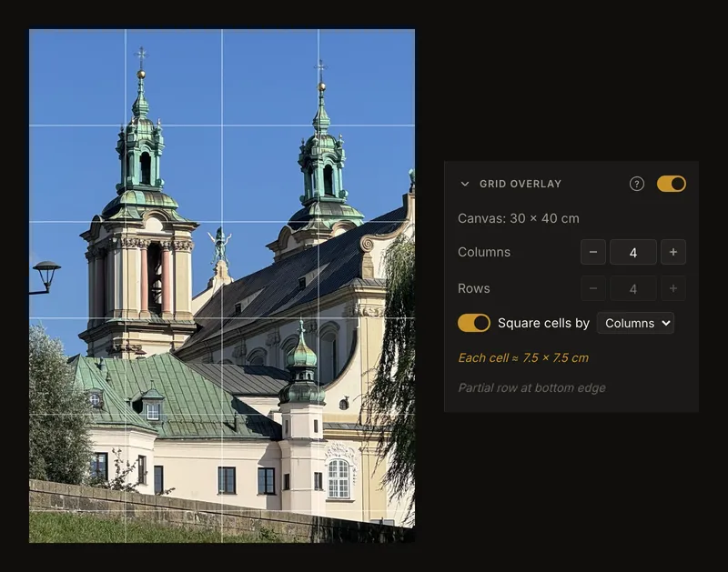Collapse the Grid Overlay section chevron
The height and width of the screenshot is (572, 728).
point(465,184)
